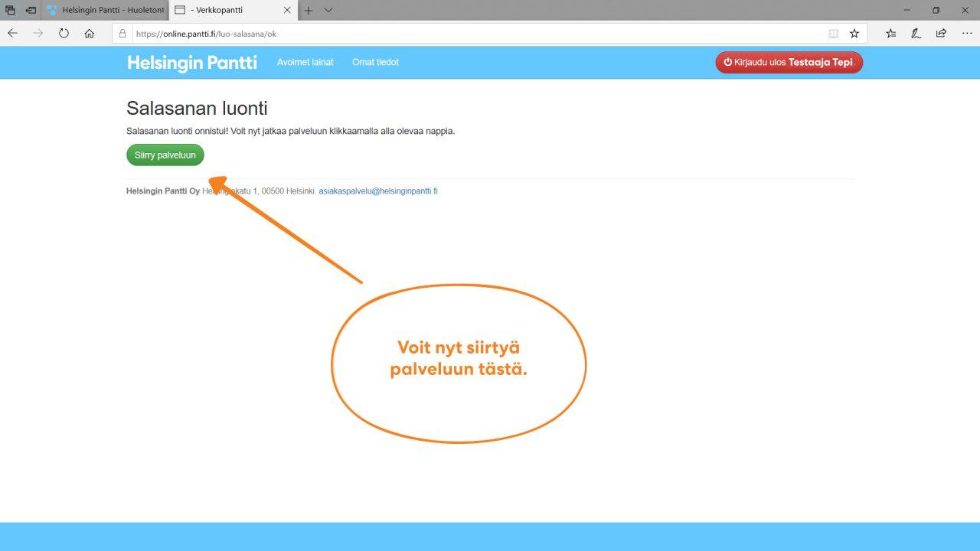The image size is (980, 551).
Task: Go to browser home page
Action: coord(89,34)
